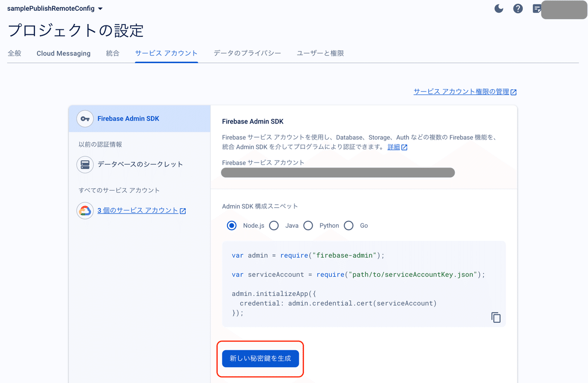Screen dimensions: 588x383
Task: Click the database secrets server icon
Action: click(x=85, y=165)
